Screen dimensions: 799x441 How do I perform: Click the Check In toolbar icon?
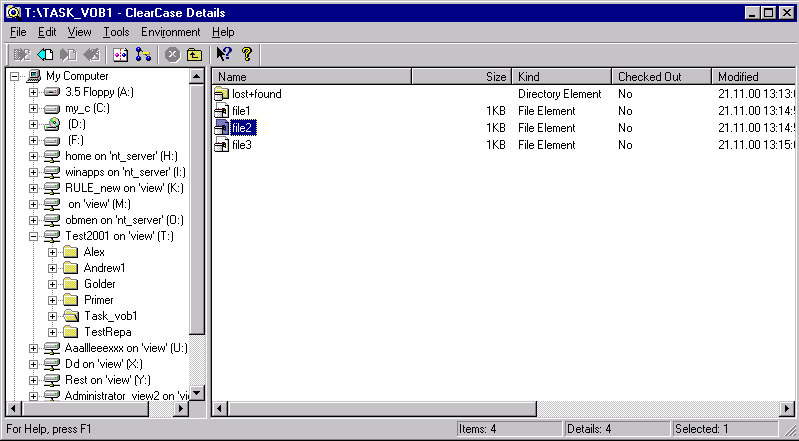[x=68, y=55]
